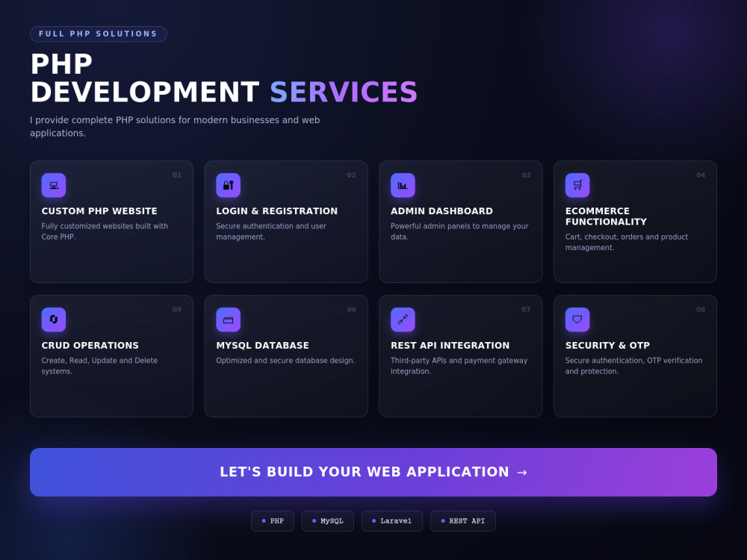Click the laptop icon on Custom PHP Website card
Screen dimensions: 747x560
53,185
